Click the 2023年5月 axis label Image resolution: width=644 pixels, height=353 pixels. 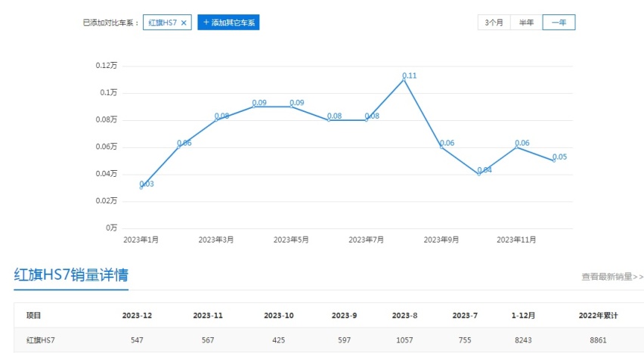point(291,240)
